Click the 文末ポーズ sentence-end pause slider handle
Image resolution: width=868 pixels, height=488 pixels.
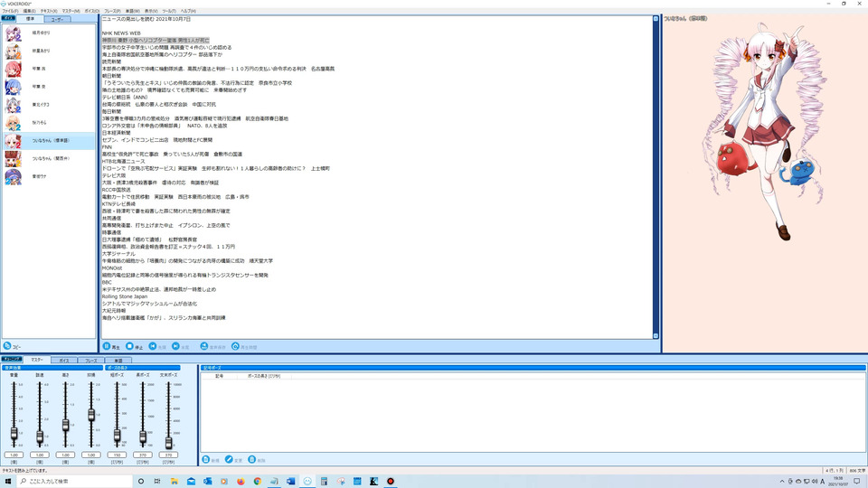(x=168, y=442)
